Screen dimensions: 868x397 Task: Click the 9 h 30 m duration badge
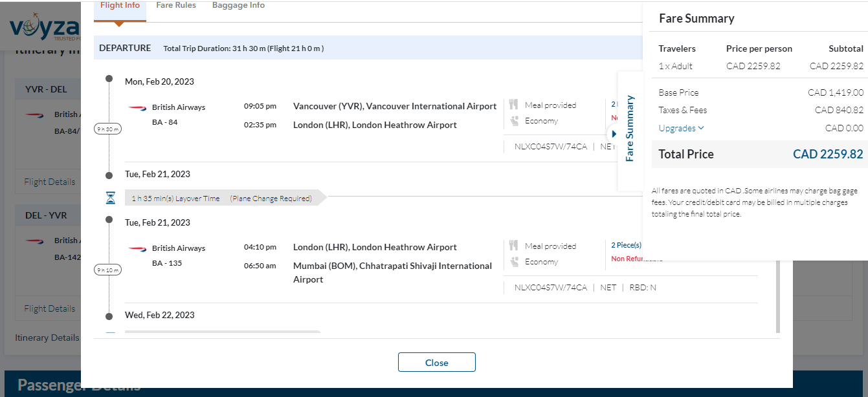click(109, 129)
